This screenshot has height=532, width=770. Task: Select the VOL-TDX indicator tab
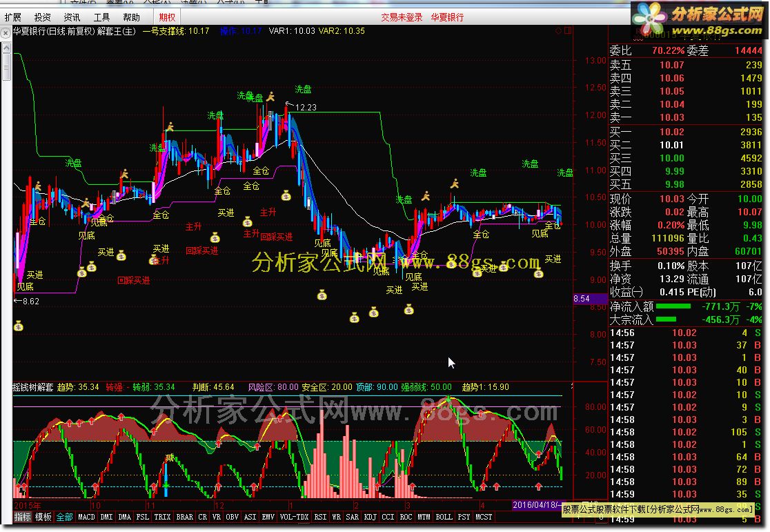[294, 517]
